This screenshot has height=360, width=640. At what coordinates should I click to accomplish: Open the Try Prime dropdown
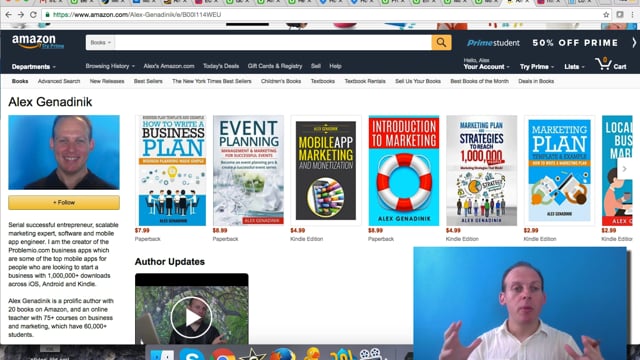[x=537, y=67]
